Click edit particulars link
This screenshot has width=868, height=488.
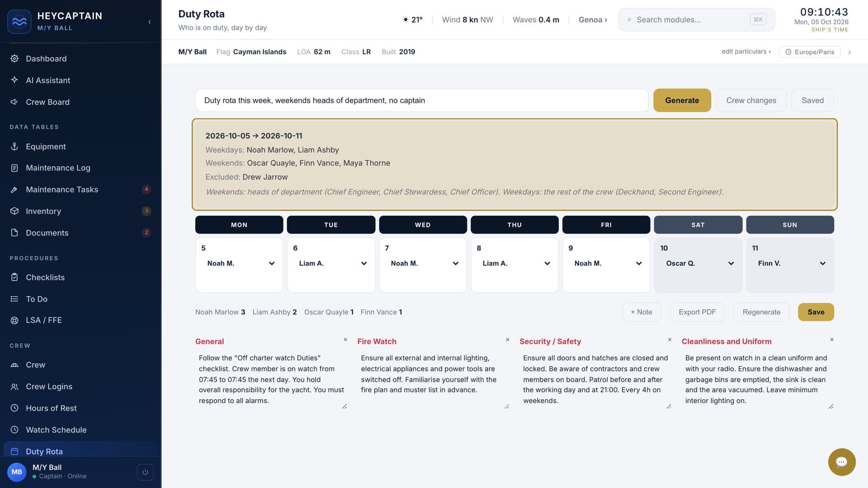pyautogui.click(x=746, y=52)
